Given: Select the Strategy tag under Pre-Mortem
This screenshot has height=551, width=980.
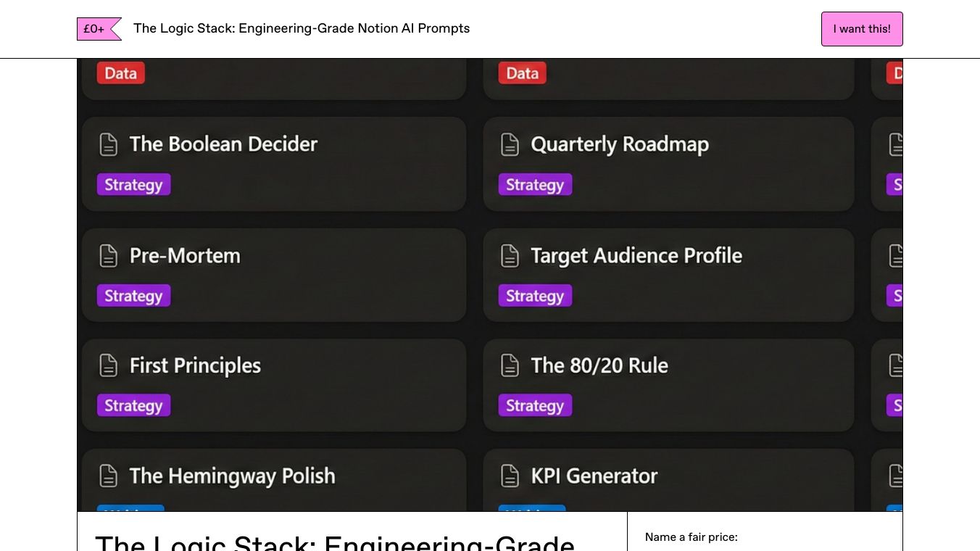Looking at the screenshot, I should point(133,296).
